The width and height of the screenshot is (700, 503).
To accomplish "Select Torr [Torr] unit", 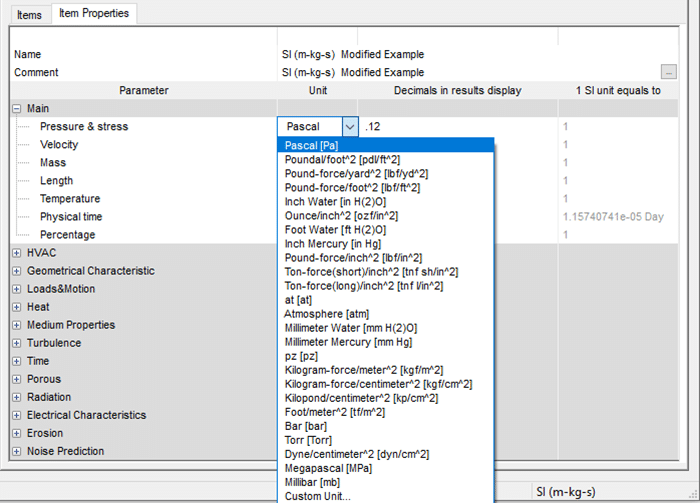I will [x=386, y=441].
